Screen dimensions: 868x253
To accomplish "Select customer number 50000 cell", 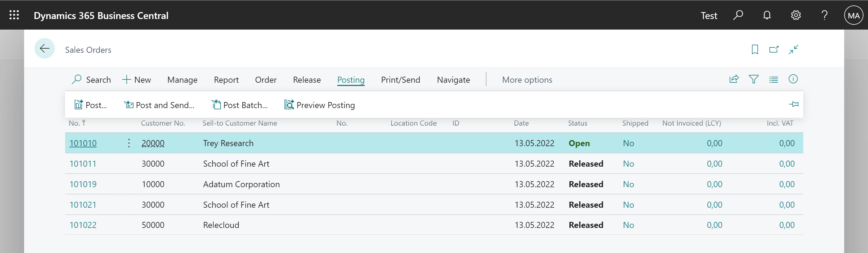I will click(153, 225).
